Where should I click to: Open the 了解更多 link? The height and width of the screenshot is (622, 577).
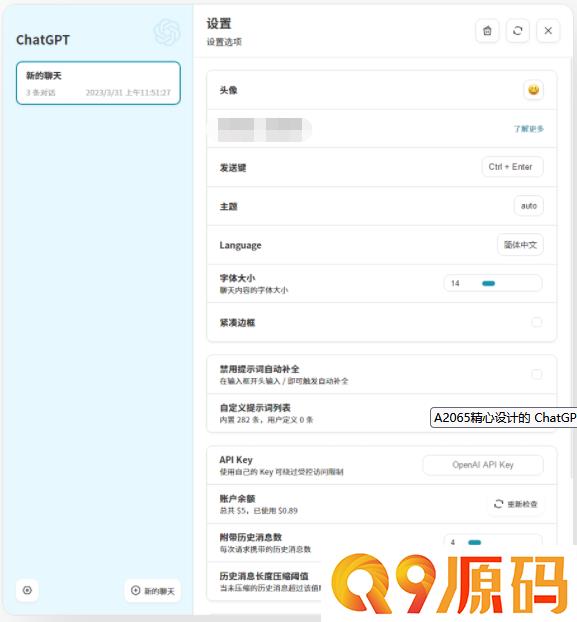[529, 129]
